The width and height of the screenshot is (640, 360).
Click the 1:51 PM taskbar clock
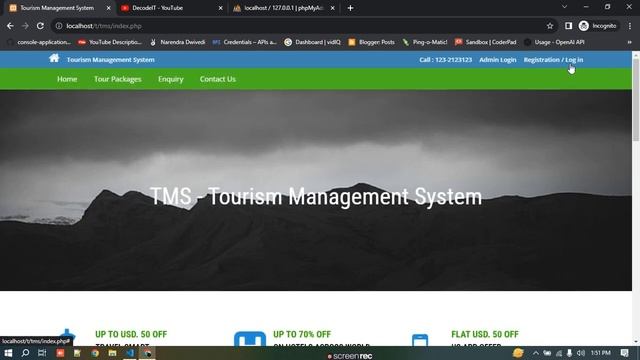pos(601,353)
